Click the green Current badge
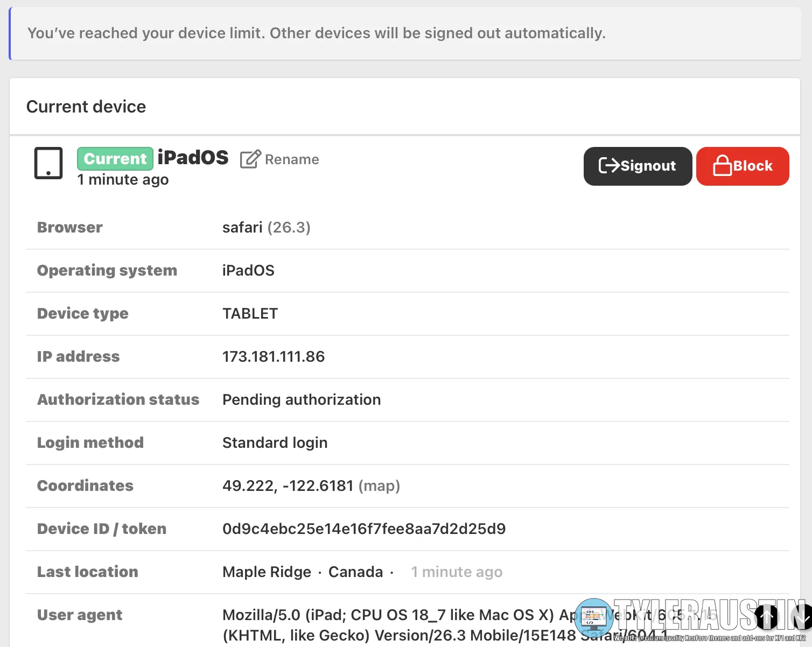This screenshot has width=812, height=647. coord(115,159)
